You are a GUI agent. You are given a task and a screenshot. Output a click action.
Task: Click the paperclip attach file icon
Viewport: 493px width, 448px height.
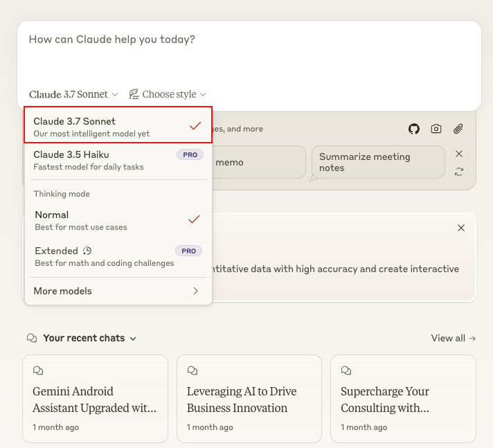click(458, 129)
